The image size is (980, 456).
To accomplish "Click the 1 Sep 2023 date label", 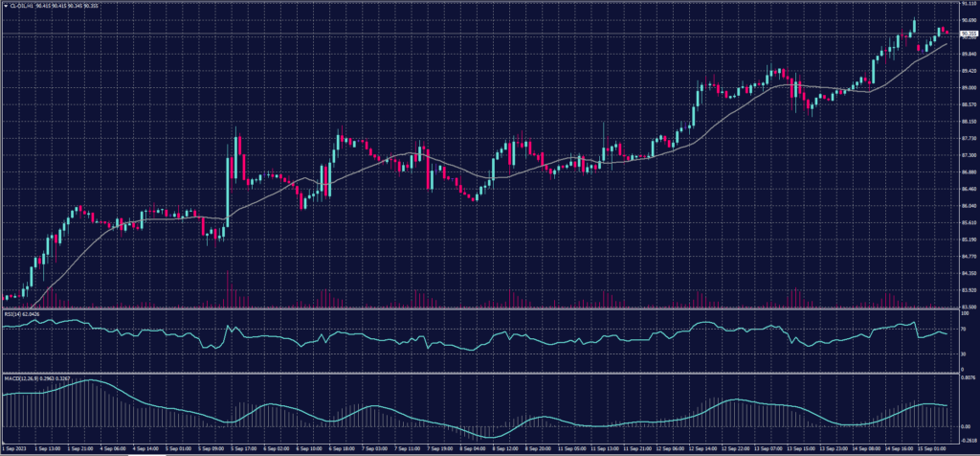I will coord(16,448).
